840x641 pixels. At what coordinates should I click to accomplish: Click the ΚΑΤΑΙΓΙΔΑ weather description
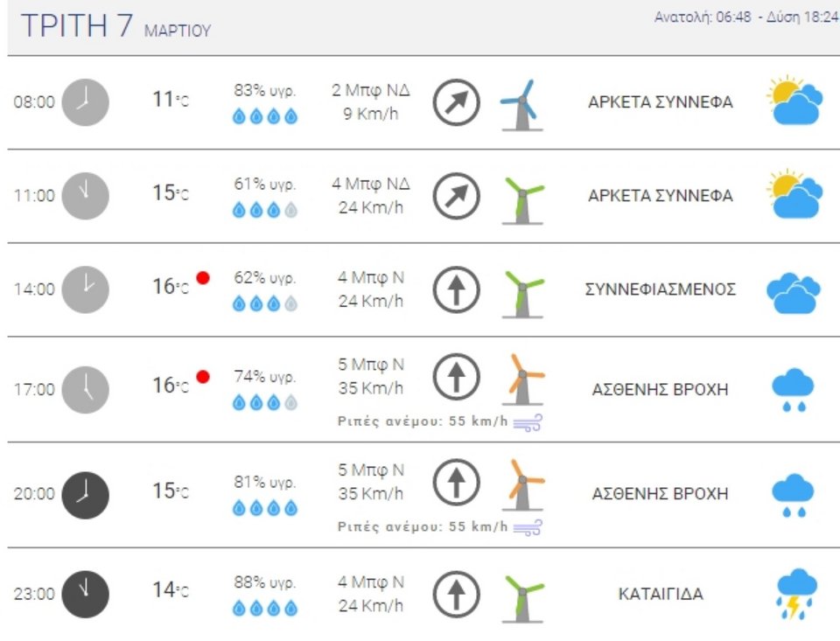(660, 595)
